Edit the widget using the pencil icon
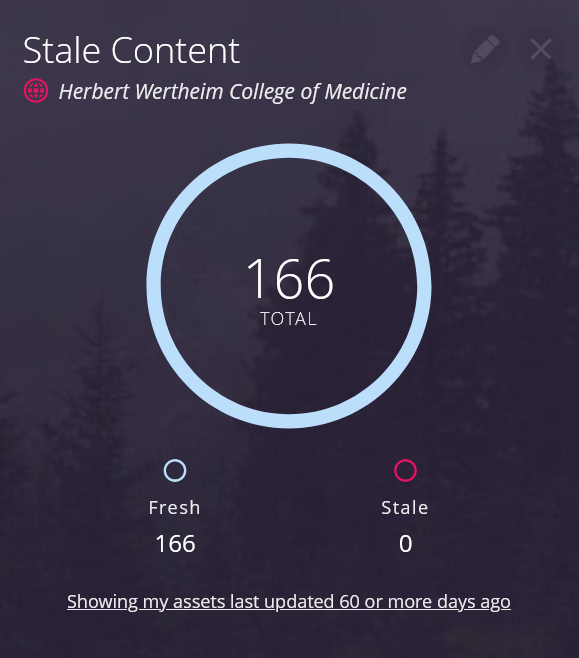The height and width of the screenshot is (658, 579). [x=485, y=50]
